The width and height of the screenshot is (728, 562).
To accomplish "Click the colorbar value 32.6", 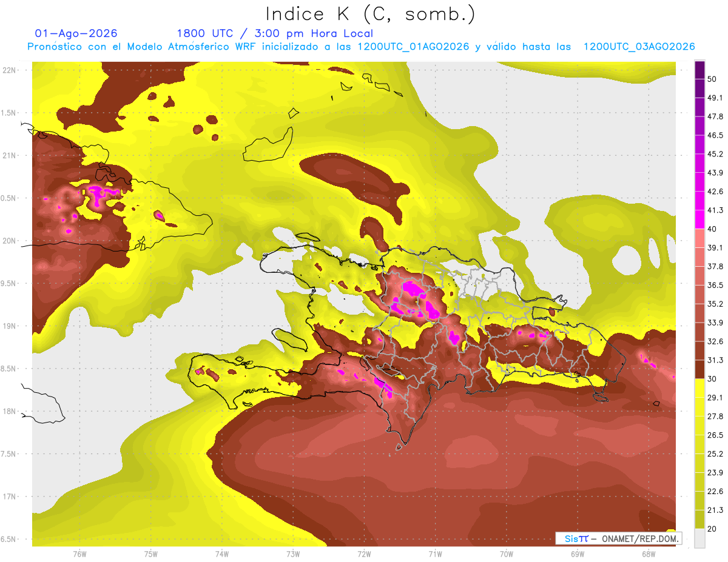I will click(x=715, y=341).
